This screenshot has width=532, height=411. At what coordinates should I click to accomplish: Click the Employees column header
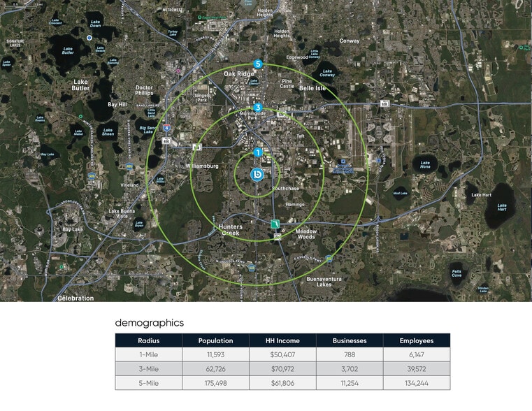(x=416, y=340)
